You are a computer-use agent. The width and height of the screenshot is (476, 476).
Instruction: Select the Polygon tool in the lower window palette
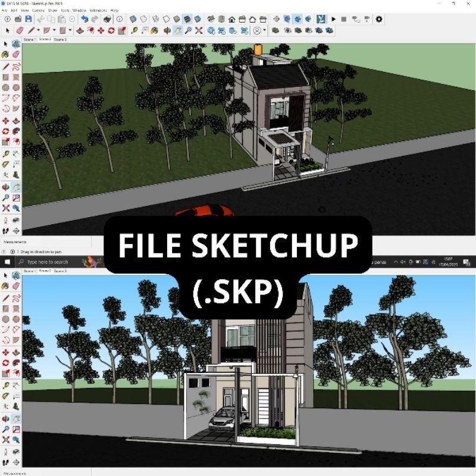pos(16,319)
